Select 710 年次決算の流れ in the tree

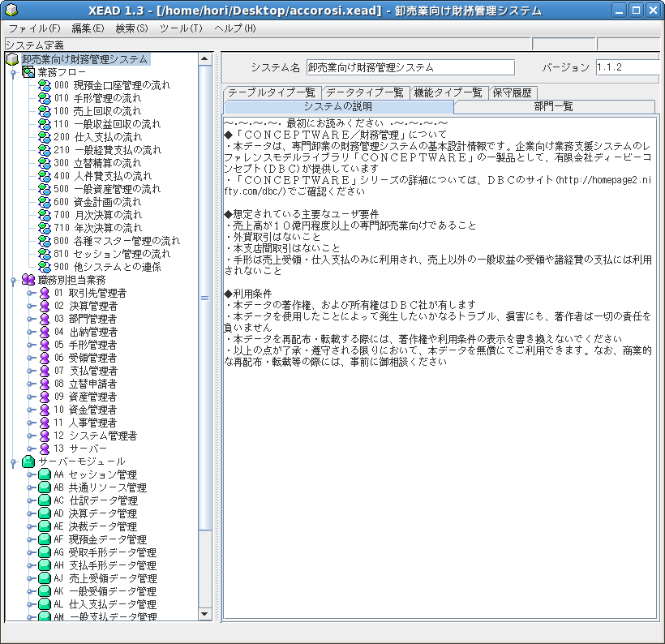(98, 228)
